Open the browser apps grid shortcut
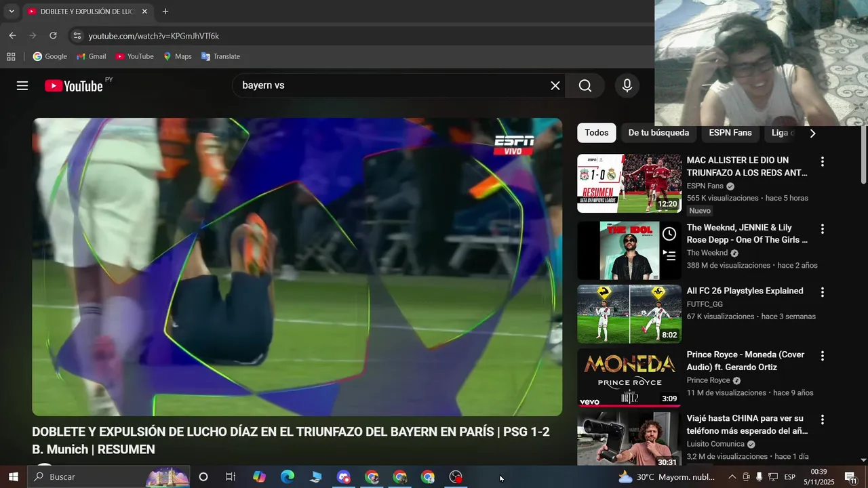Image resolution: width=868 pixels, height=488 pixels. click(x=11, y=56)
